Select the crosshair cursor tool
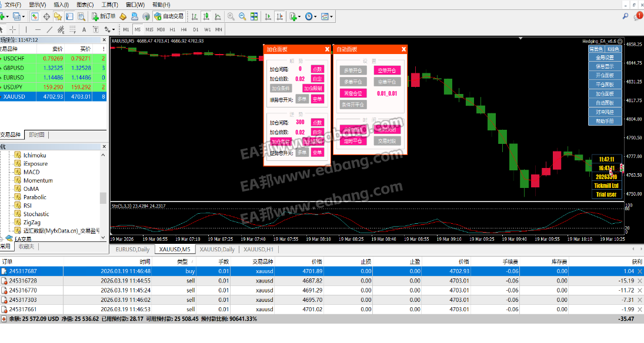Screen dimensions: 644x343 [x=12, y=29]
